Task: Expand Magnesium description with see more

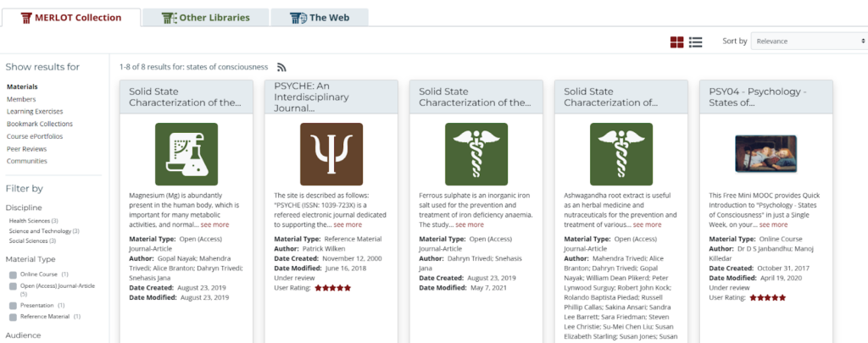Action: click(214, 224)
